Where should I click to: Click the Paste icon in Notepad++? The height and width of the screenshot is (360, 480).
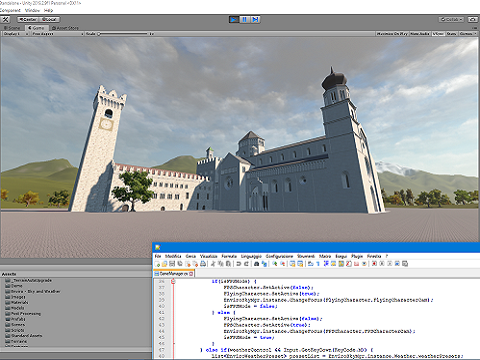[228, 264]
